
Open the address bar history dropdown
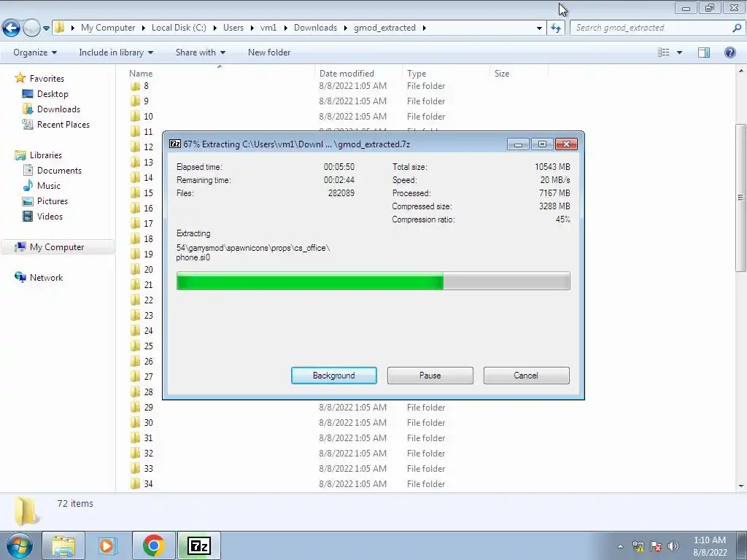(x=539, y=28)
